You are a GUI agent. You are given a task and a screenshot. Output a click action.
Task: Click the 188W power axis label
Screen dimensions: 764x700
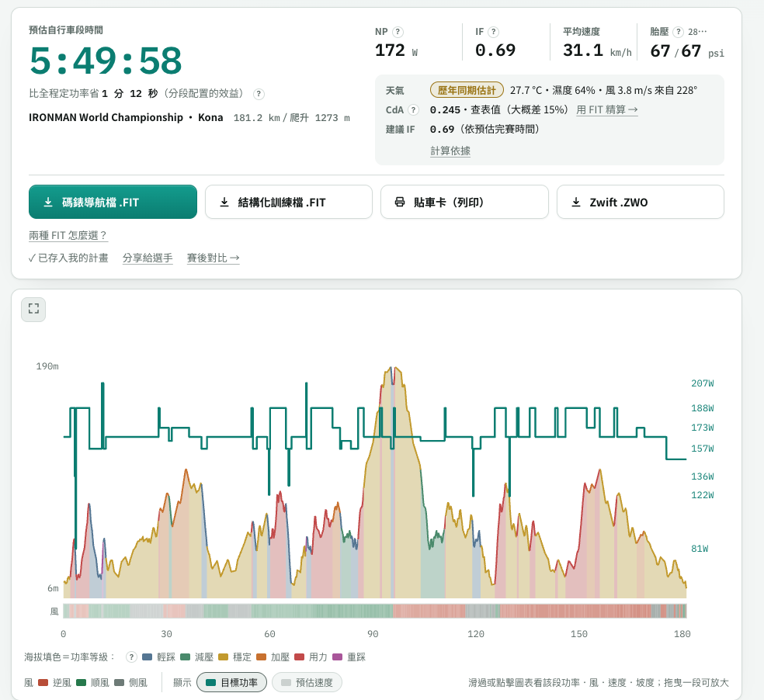click(x=702, y=408)
